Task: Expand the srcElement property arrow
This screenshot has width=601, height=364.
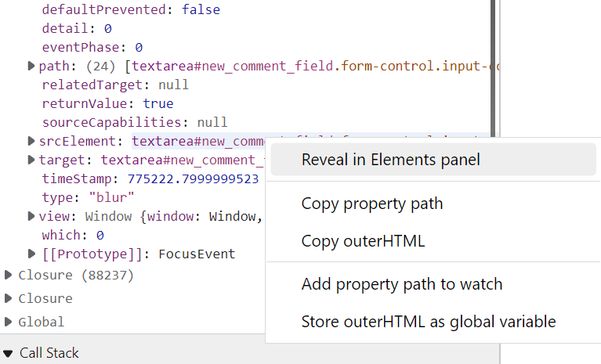Action: [31, 141]
